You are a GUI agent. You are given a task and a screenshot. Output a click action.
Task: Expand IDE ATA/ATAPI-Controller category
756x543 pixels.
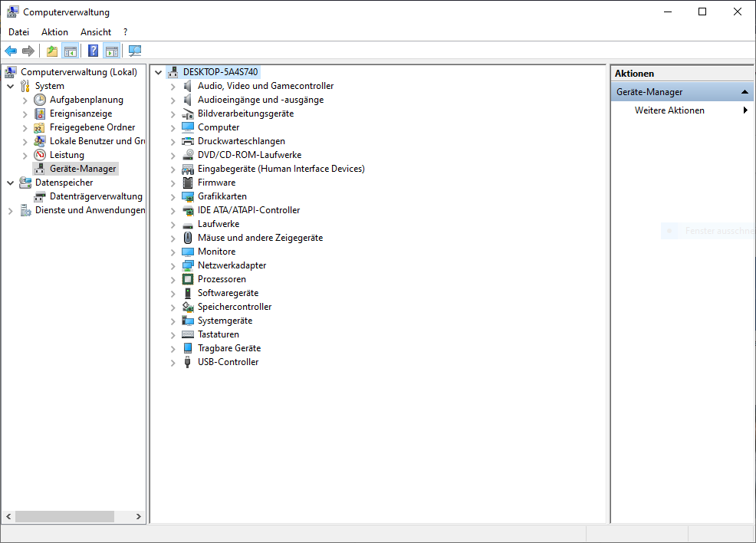(173, 211)
